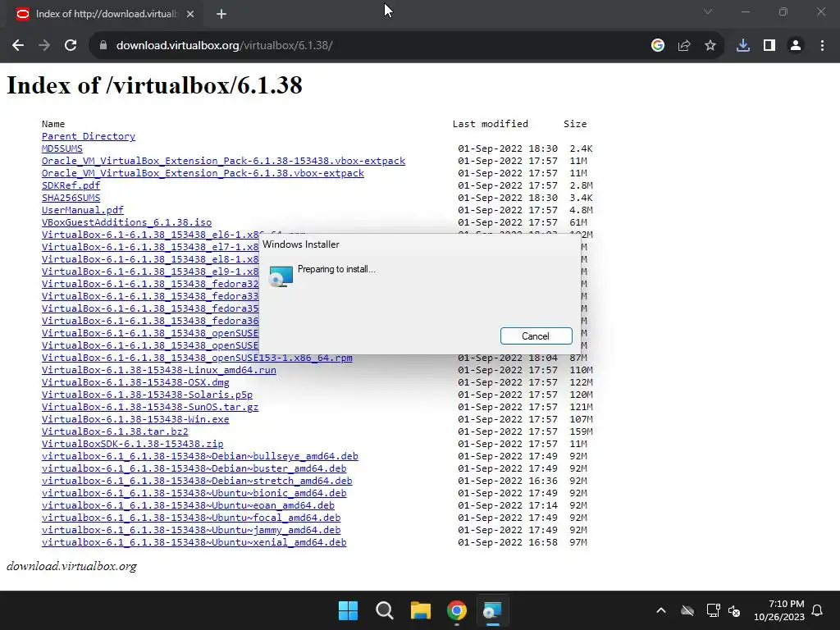Download VirtualBox-6.1.38-153438-OSX.dmg
This screenshot has height=630, width=840.
pos(135,383)
